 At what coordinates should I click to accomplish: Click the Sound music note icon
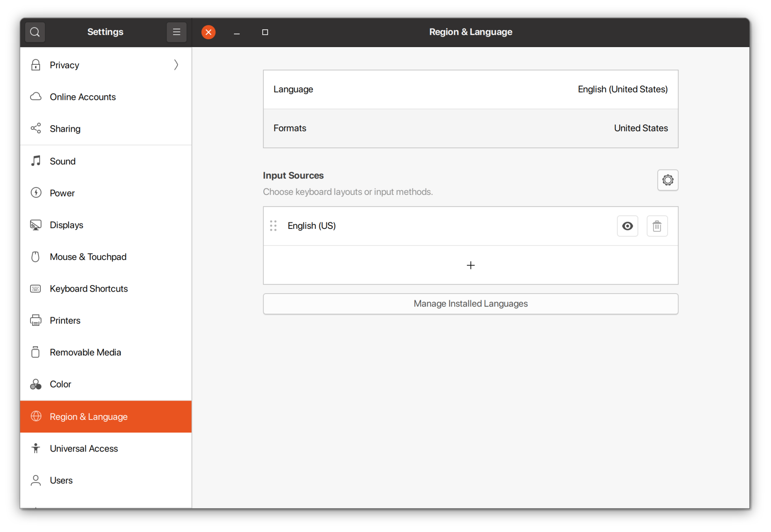36,161
